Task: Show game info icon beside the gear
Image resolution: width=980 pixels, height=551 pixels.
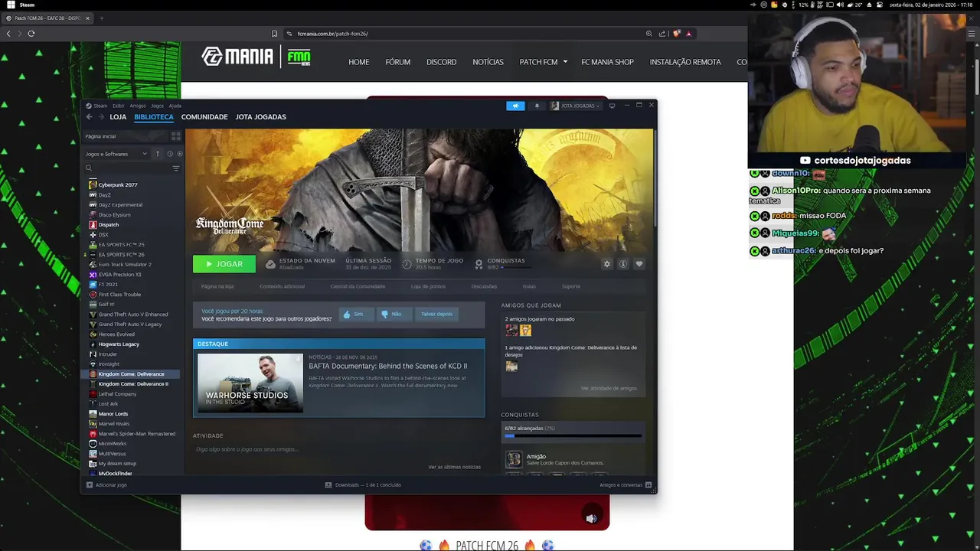Action: coord(623,264)
